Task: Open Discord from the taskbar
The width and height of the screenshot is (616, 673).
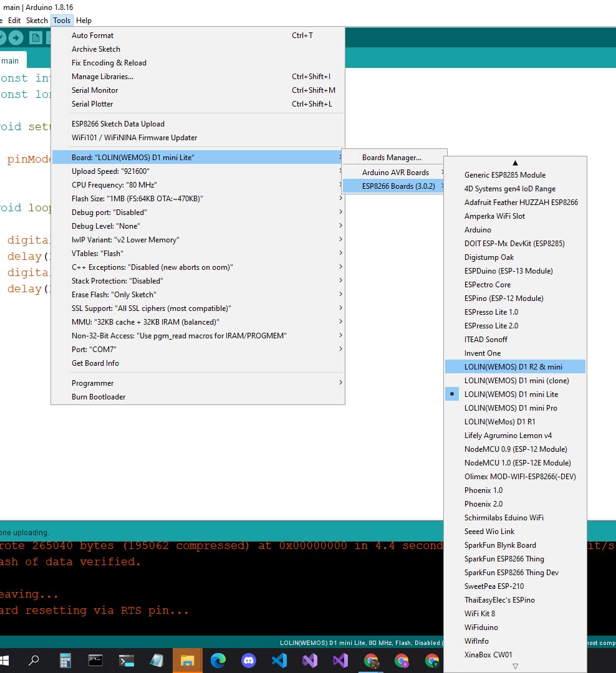Action: 249,660
